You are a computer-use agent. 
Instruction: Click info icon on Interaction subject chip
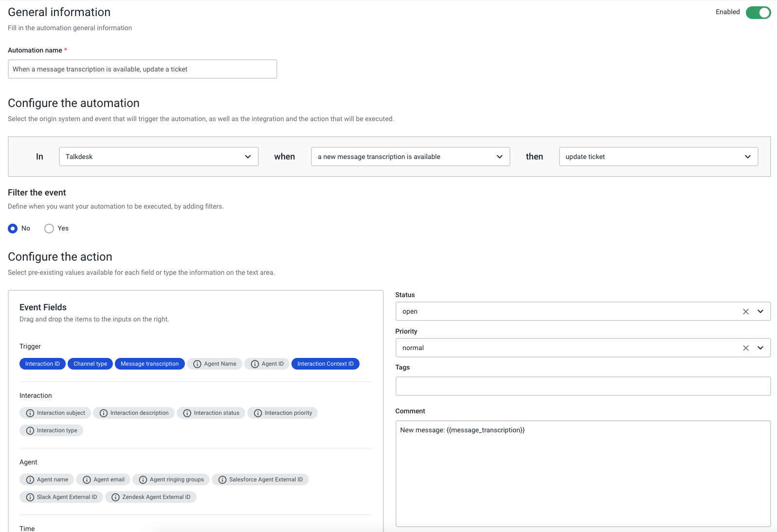(30, 413)
